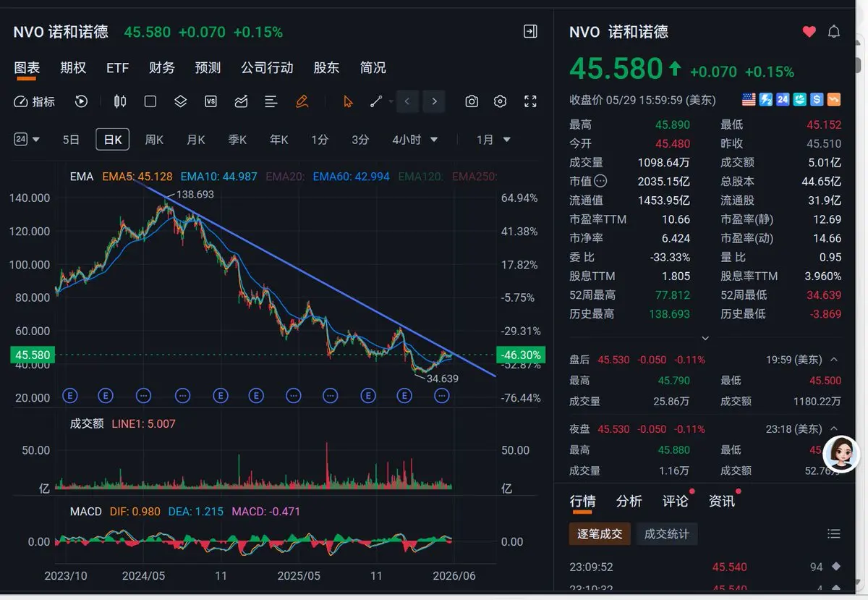
Task: Click the VS compare icon
Action: pyautogui.click(x=211, y=101)
